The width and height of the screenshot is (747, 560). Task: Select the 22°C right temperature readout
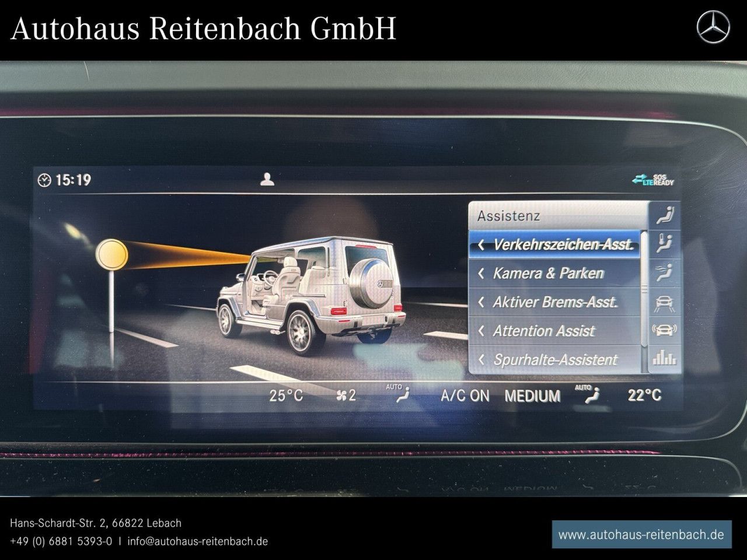click(x=644, y=395)
